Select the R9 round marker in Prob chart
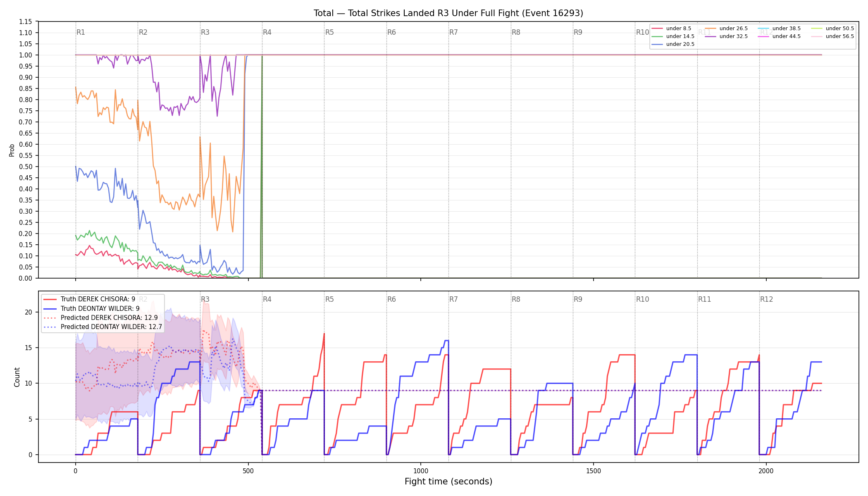This screenshot has height=496, width=868. click(x=578, y=32)
